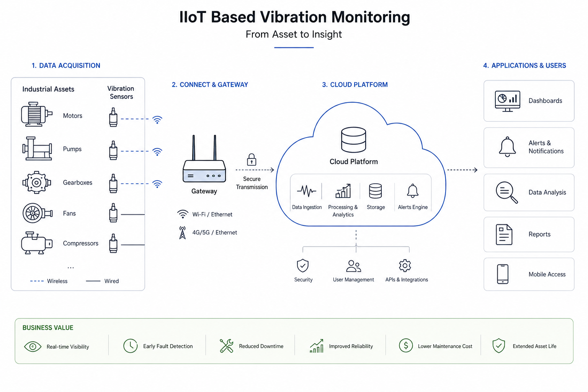Click the Early Fault Detection clock icon

(131, 346)
